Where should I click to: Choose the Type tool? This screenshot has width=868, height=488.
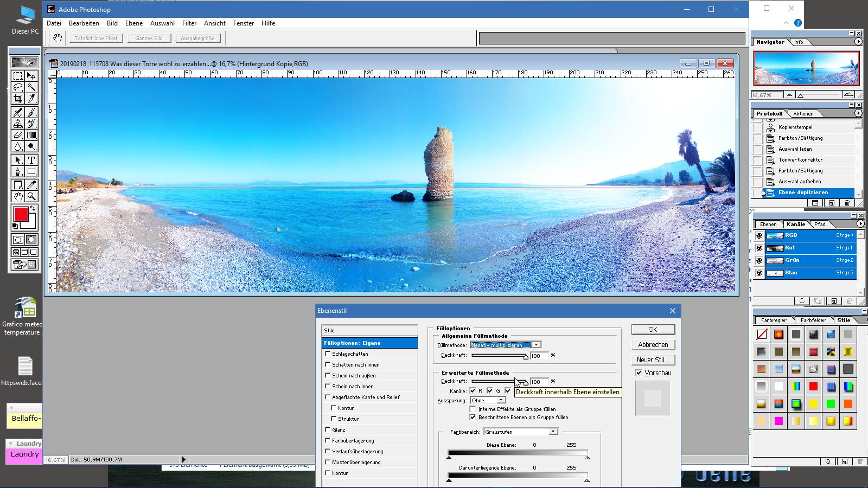pos(31,160)
